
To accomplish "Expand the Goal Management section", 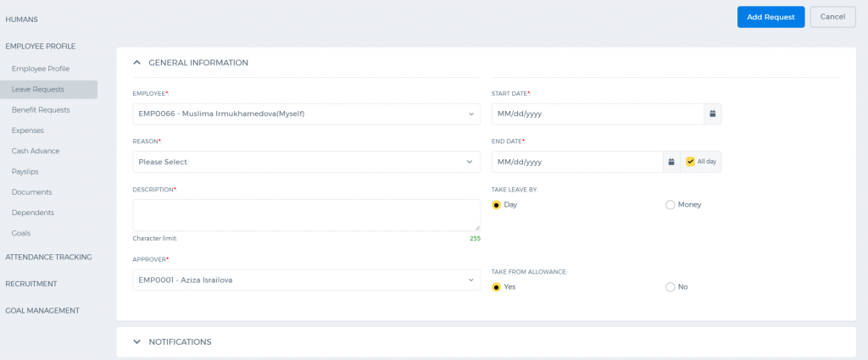I will [42, 311].
